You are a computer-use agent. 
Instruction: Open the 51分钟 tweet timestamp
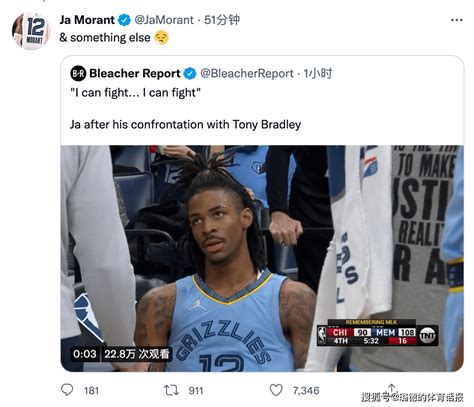tap(222, 20)
